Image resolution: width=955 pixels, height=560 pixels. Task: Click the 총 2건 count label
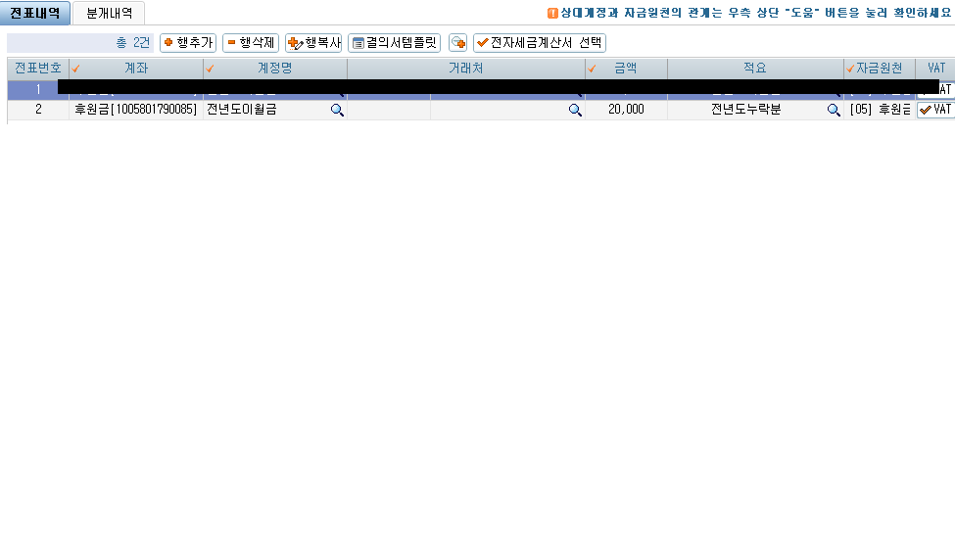[x=133, y=43]
